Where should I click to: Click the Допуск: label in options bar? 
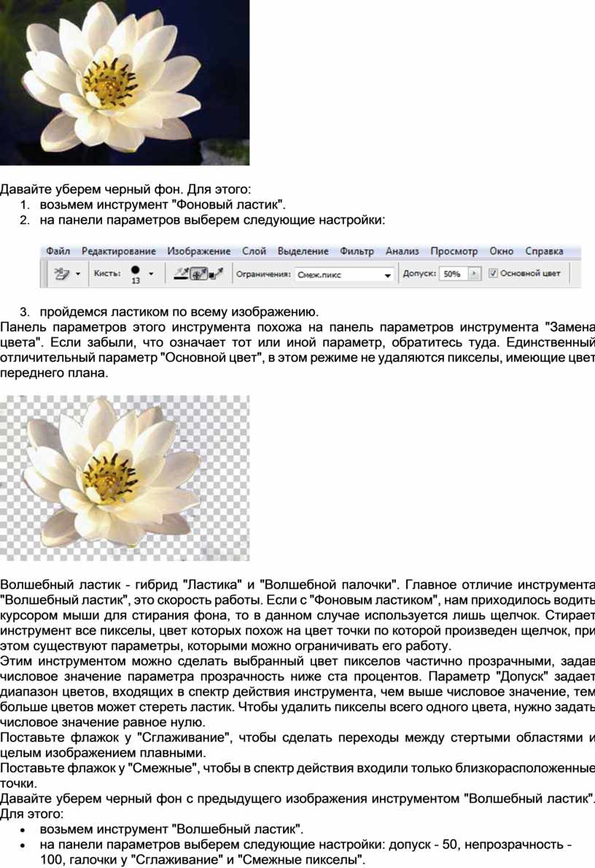(419, 274)
